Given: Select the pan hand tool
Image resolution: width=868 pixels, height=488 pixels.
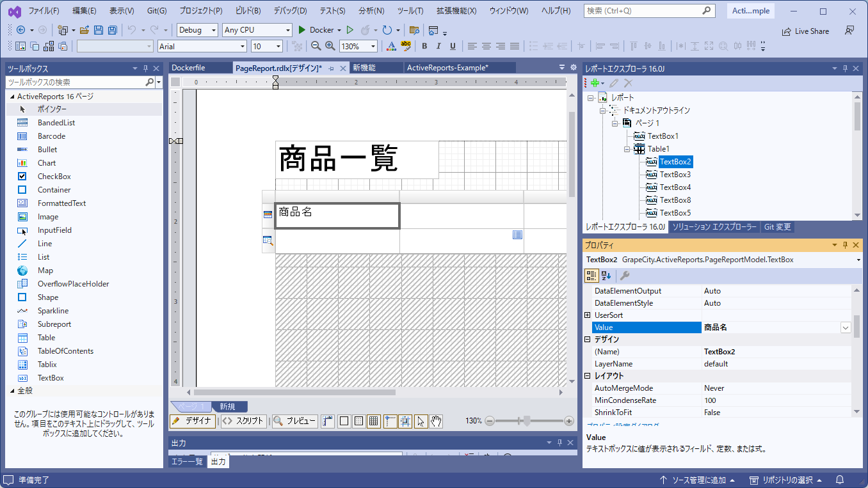Looking at the screenshot, I should [437, 421].
